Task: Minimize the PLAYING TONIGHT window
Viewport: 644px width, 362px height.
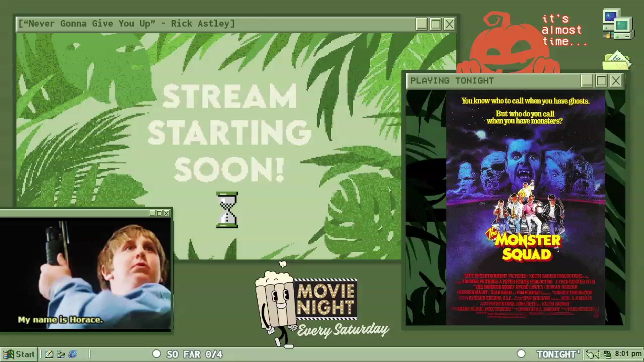Action: point(587,81)
